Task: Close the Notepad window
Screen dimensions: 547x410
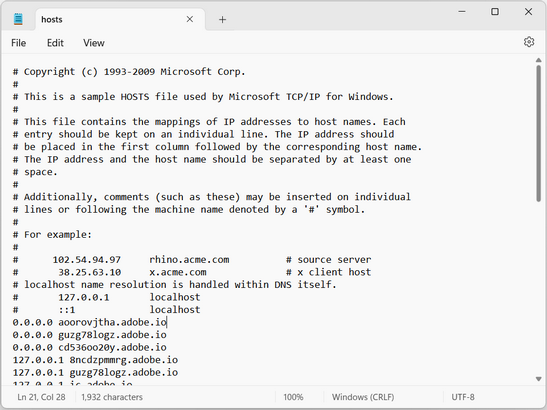Action: [528, 12]
